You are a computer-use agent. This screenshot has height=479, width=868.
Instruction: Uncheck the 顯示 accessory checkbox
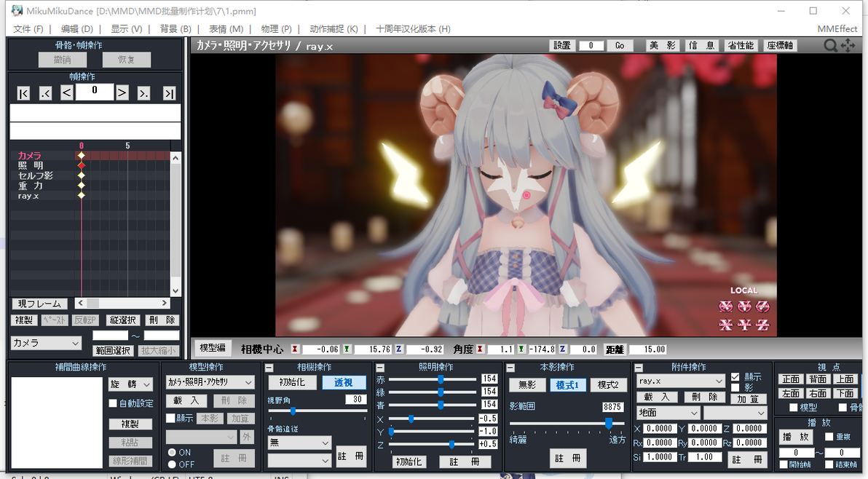coord(735,376)
